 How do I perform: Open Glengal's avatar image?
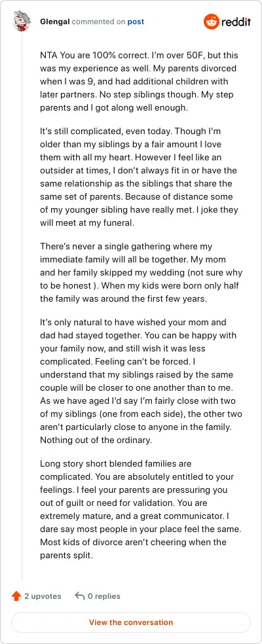22,22
